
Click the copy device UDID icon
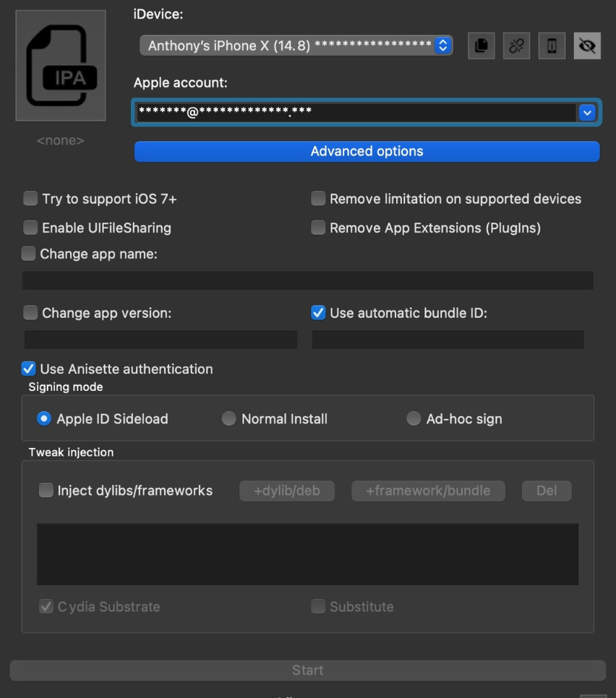[481, 46]
